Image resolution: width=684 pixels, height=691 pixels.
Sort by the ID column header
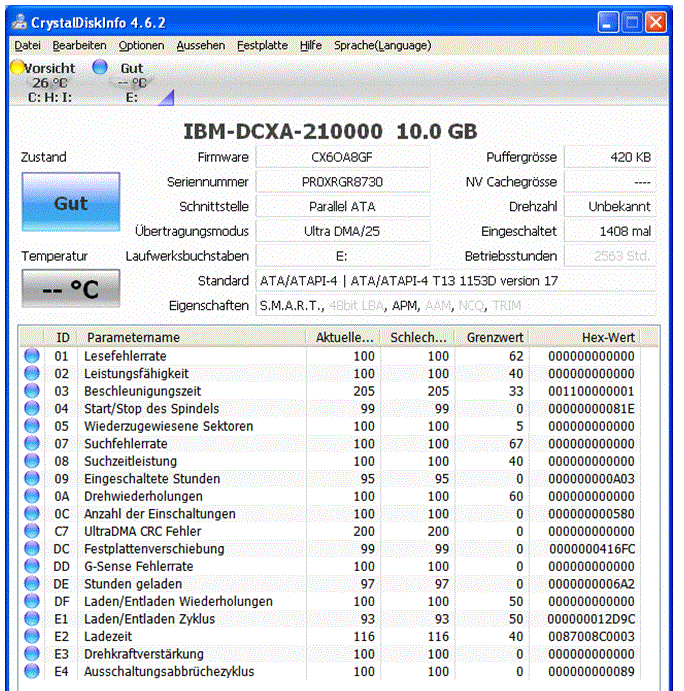point(61,338)
